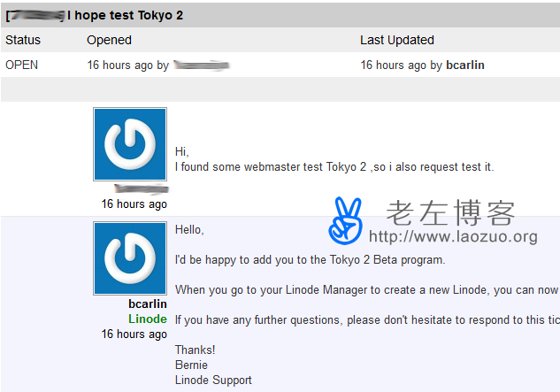This screenshot has height=392, width=560.
Task: Click the blue victory-hand watermark logo
Action: 346,219
